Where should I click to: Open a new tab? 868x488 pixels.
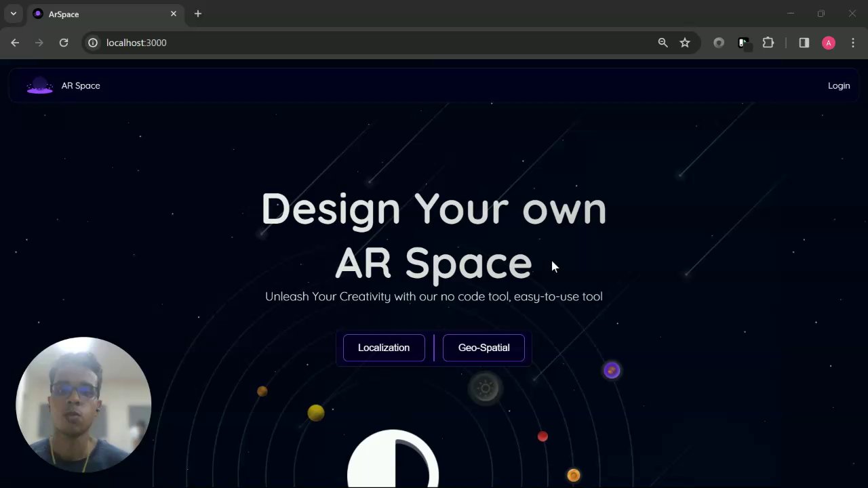(x=198, y=14)
